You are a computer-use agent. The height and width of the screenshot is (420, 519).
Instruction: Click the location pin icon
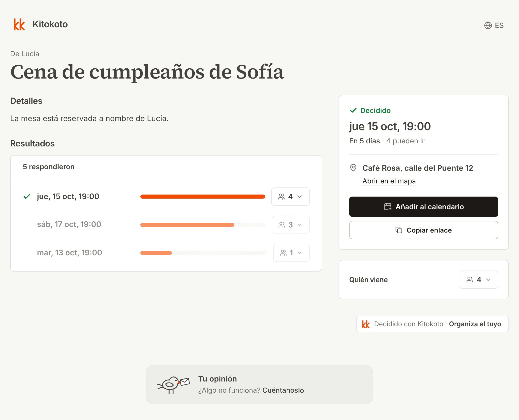coord(353,168)
